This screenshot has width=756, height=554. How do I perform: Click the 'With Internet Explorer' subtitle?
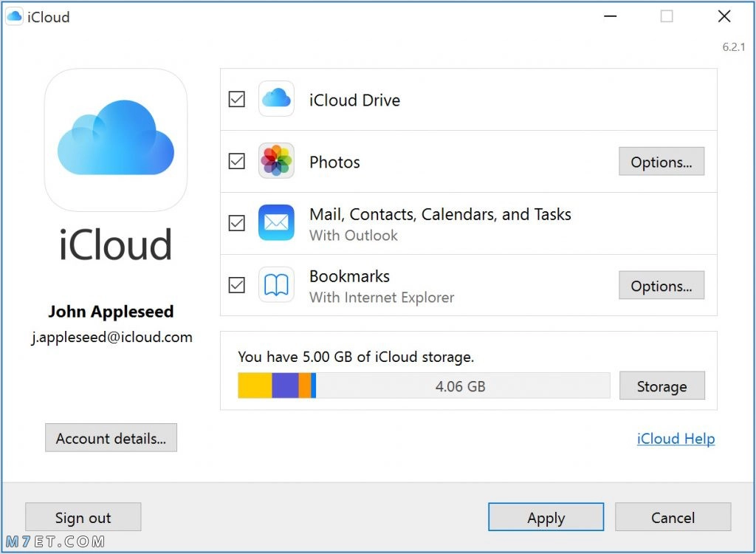(x=382, y=297)
